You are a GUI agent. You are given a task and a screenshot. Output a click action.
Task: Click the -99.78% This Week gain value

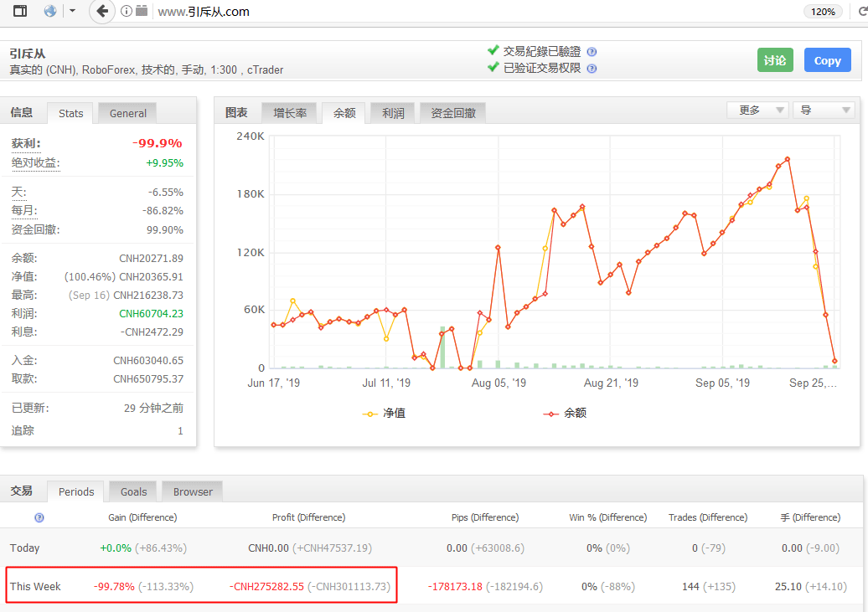click(114, 587)
